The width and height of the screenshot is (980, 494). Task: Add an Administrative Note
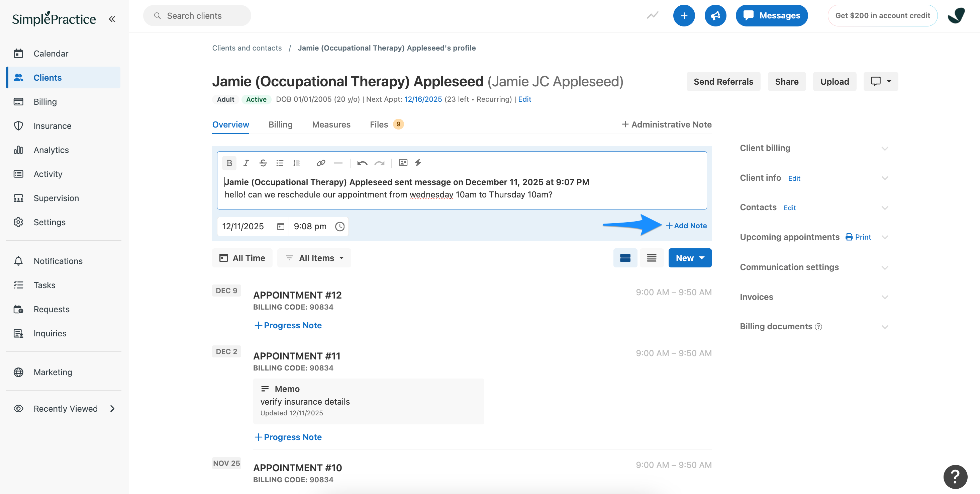click(x=667, y=125)
